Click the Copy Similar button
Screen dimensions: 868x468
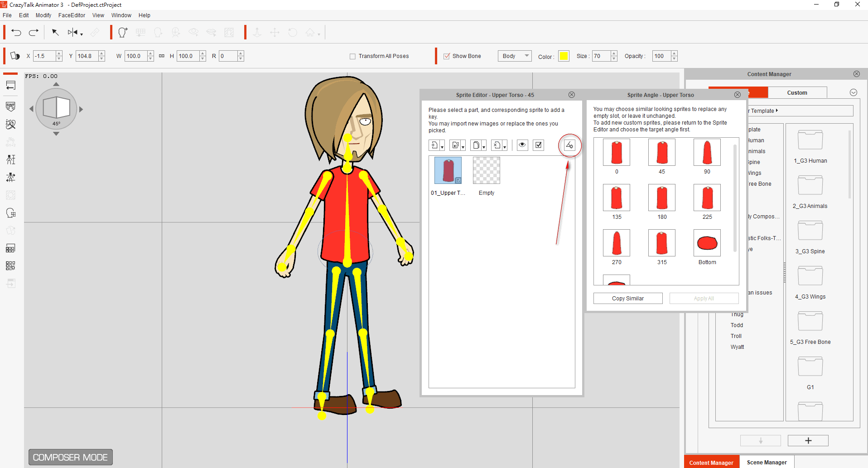point(628,298)
